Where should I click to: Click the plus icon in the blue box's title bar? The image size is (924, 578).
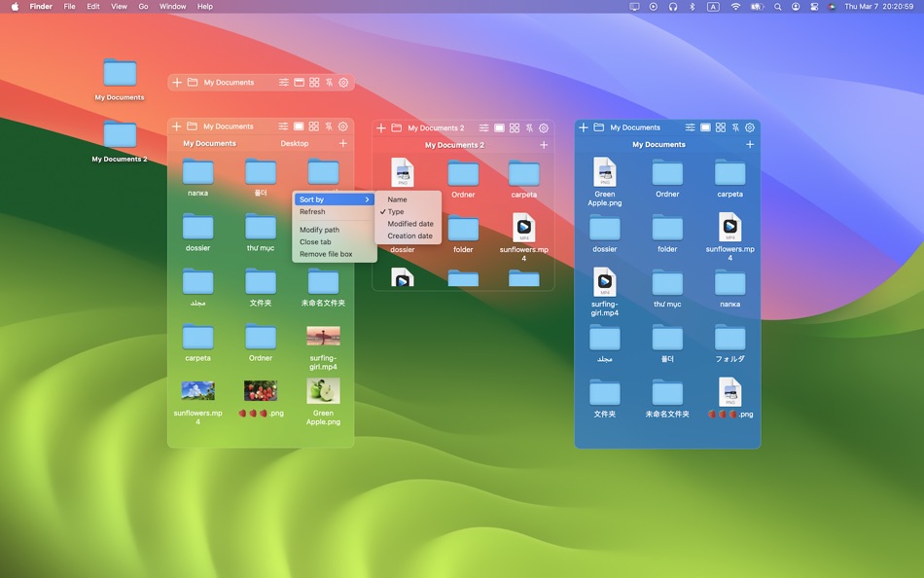pyautogui.click(x=584, y=127)
